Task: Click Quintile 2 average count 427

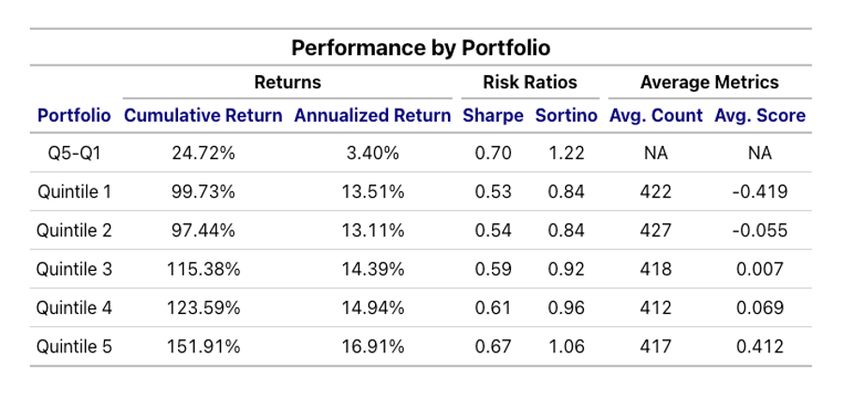Action: click(x=656, y=231)
